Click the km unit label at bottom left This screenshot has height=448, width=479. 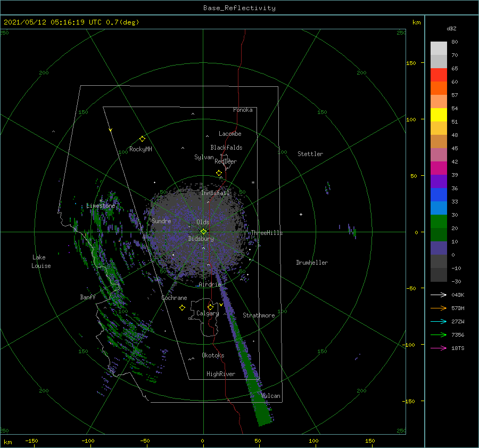tap(8, 442)
